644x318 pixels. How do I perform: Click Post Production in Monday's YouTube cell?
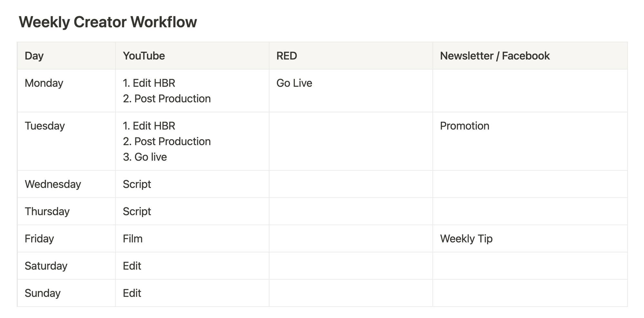tap(173, 99)
